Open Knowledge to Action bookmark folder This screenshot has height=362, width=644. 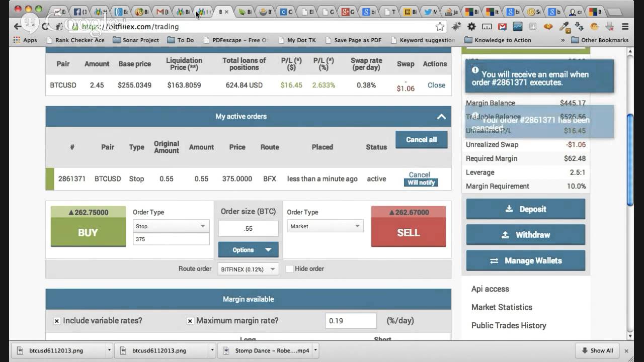coord(498,40)
